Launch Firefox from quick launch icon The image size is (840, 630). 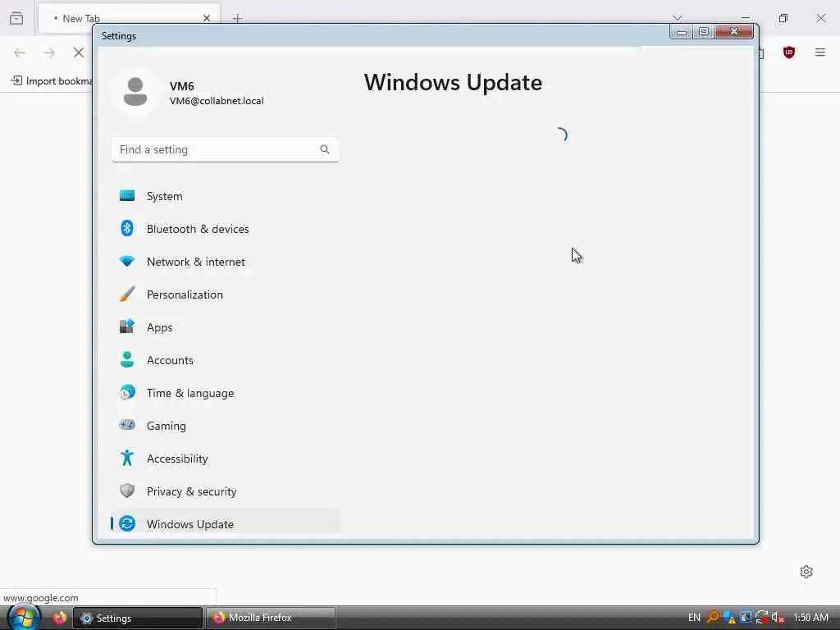pos(59,618)
